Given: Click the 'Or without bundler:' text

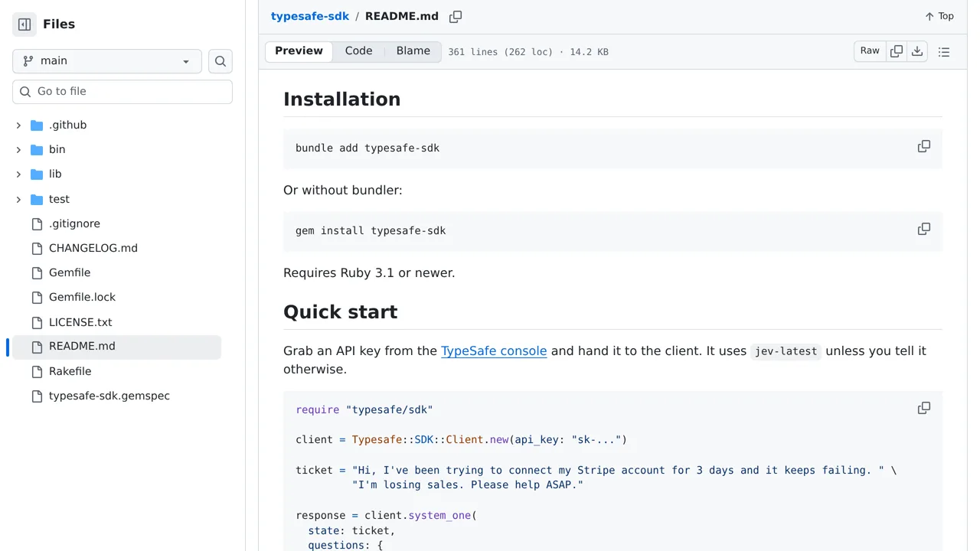Looking at the screenshot, I should pyautogui.click(x=343, y=190).
